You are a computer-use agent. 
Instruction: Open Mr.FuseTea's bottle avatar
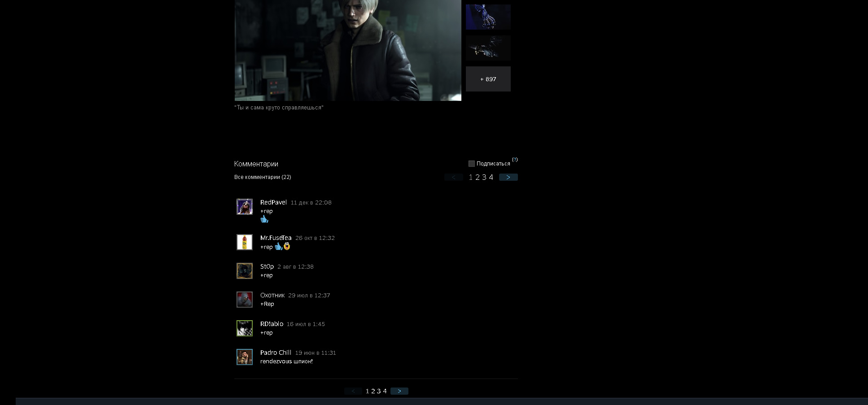[x=245, y=242]
